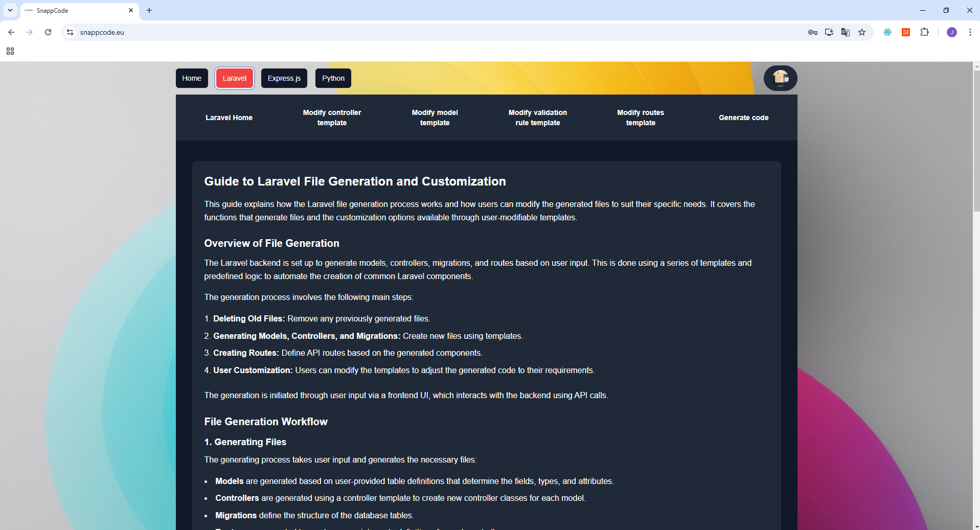Go to the Home section
Viewport: 980px width, 530px height.
tap(192, 78)
